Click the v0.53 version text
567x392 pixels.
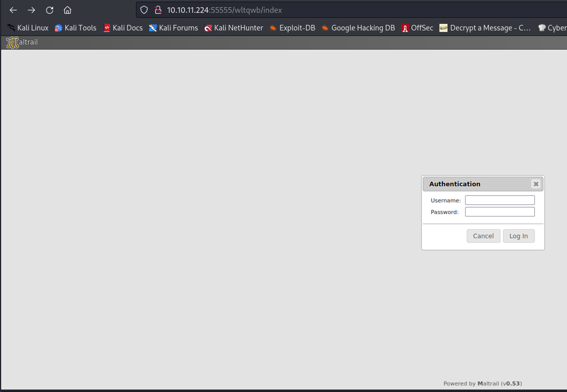click(x=511, y=383)
